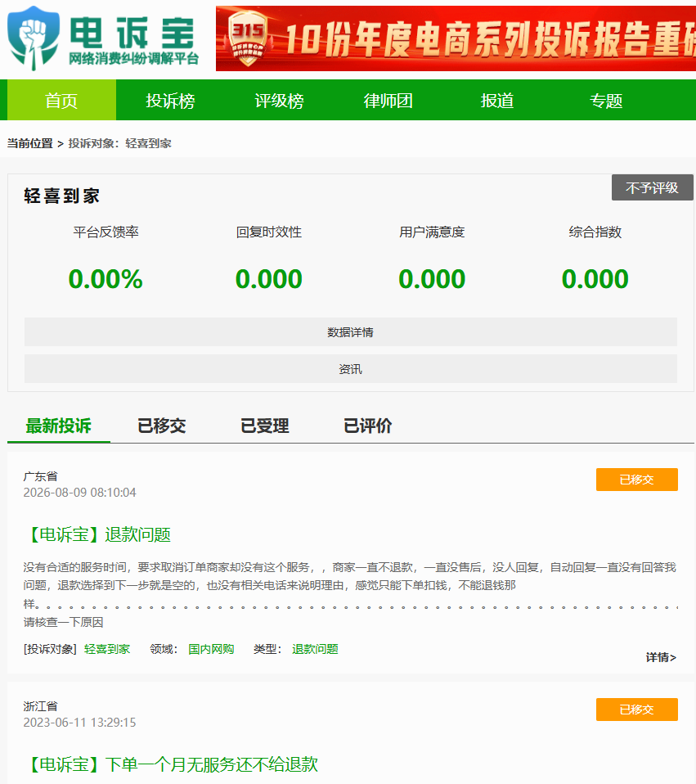Click 轻喜到家 heading in rating card
Screen dimensions: 696x784
[62, 196]
